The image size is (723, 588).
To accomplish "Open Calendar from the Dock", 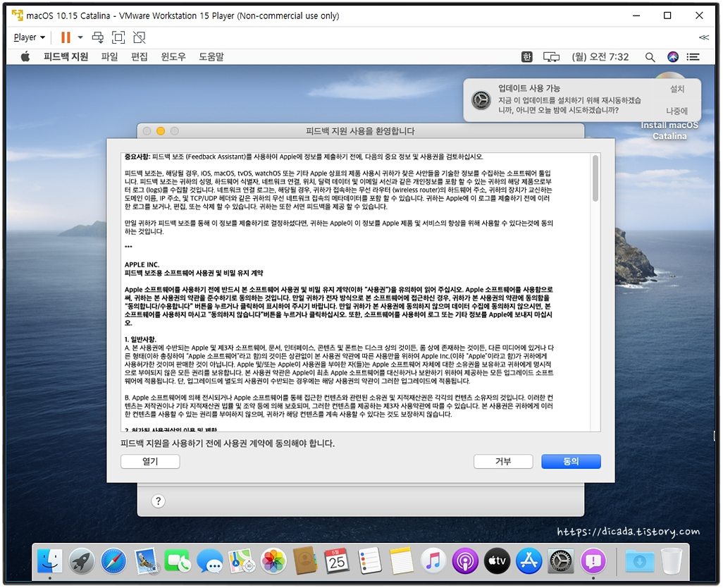I will click(337, 561).
